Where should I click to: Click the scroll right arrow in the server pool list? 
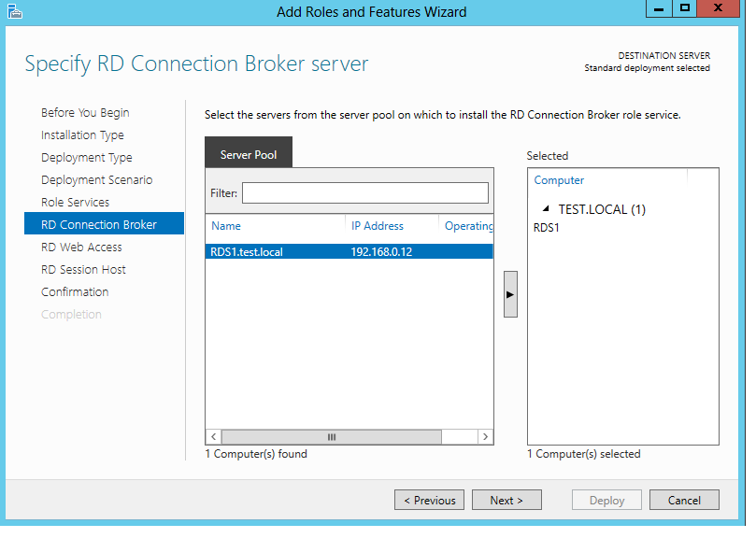486,437
